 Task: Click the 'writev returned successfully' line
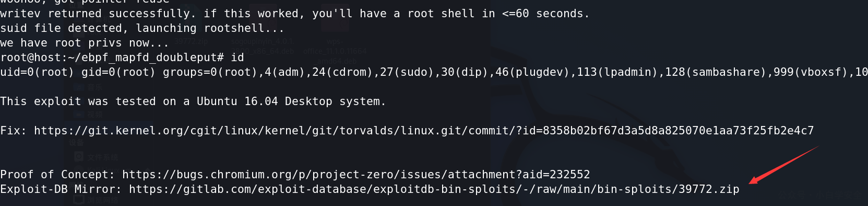pos(295,14)
